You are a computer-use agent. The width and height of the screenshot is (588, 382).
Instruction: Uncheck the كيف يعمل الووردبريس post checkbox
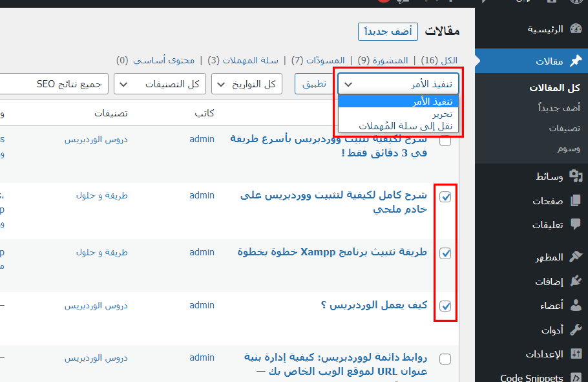click(445, 306)
